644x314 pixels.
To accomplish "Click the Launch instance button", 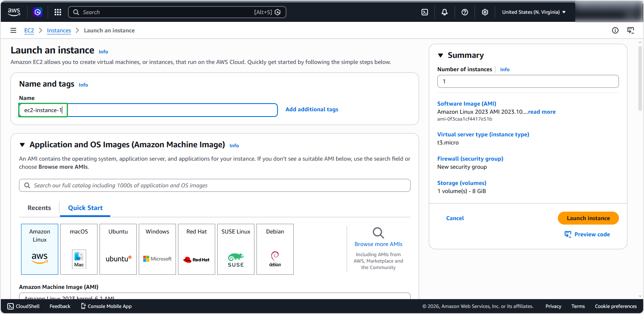I will point(588,218).
